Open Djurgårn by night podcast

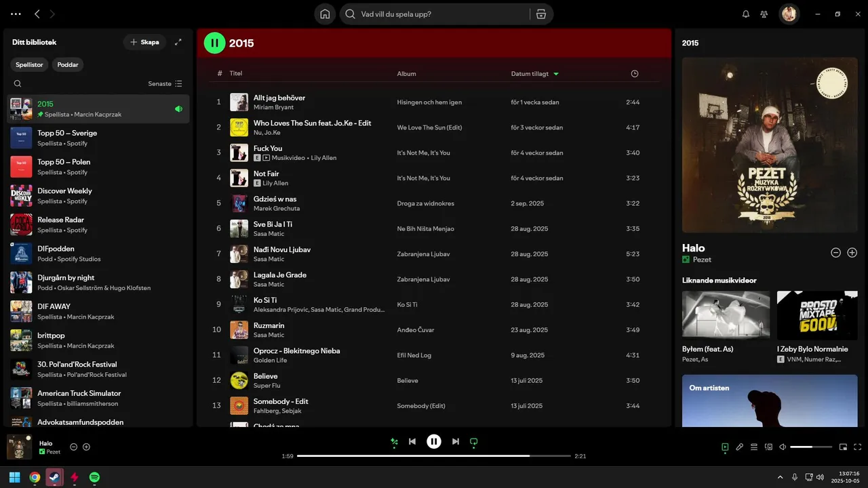click(x=98, y=283)
